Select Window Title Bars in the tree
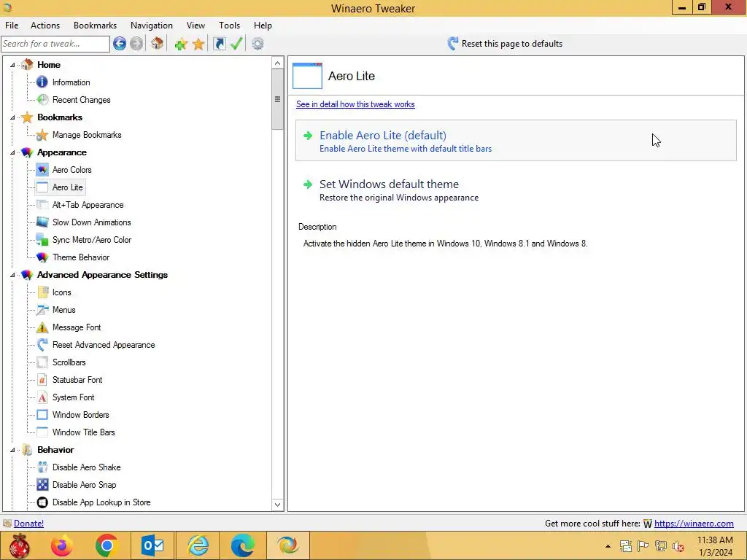The width and height of the screenshot is (747, 560). (83, 432)
